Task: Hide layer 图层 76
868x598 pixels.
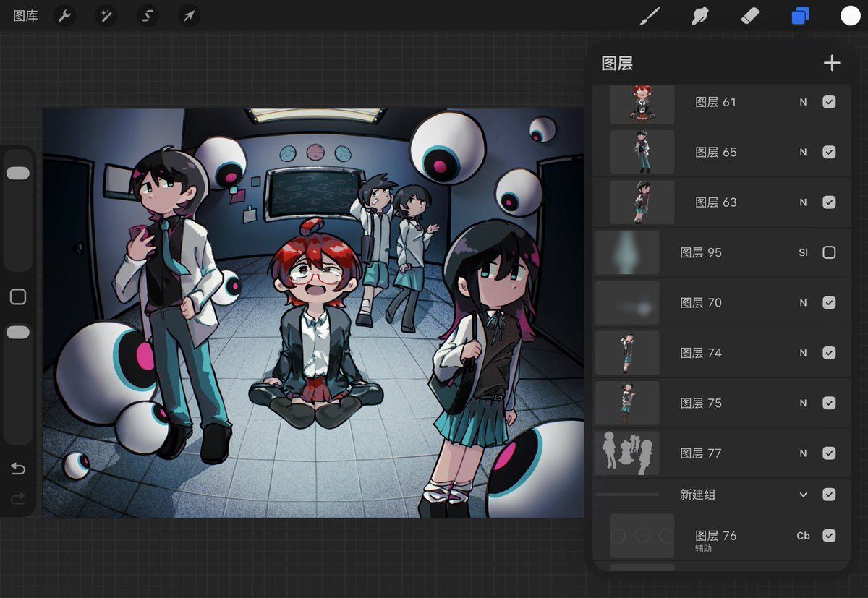Action: [x=829, y=536]
